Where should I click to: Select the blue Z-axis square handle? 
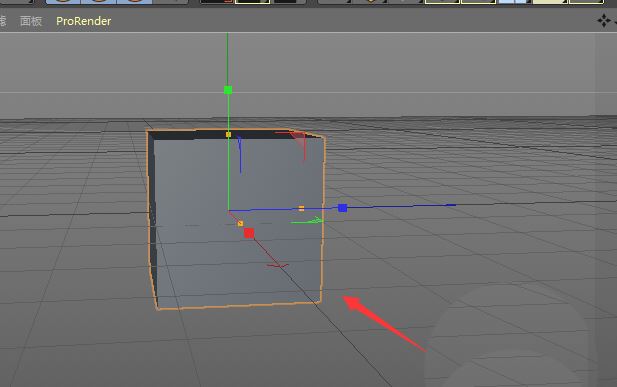(342, 208)
